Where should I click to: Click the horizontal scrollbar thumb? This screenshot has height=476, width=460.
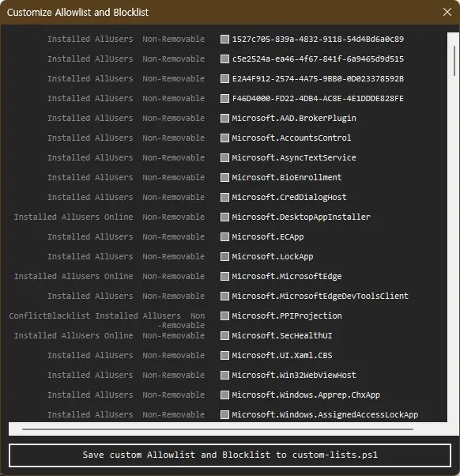click(x=217, y=429)
